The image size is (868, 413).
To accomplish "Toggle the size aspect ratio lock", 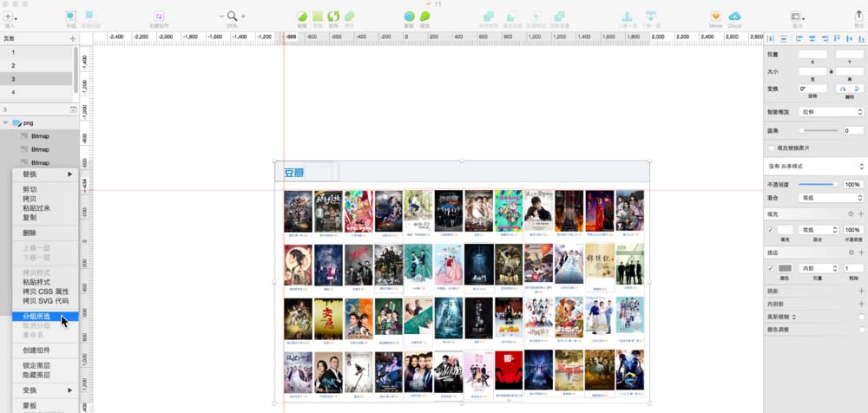I will [x=832, y=71].
